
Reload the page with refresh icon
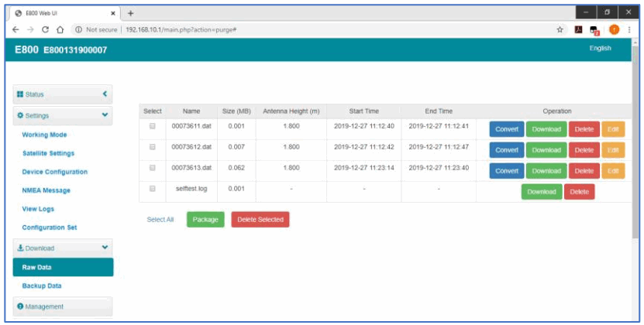point(46,29)
